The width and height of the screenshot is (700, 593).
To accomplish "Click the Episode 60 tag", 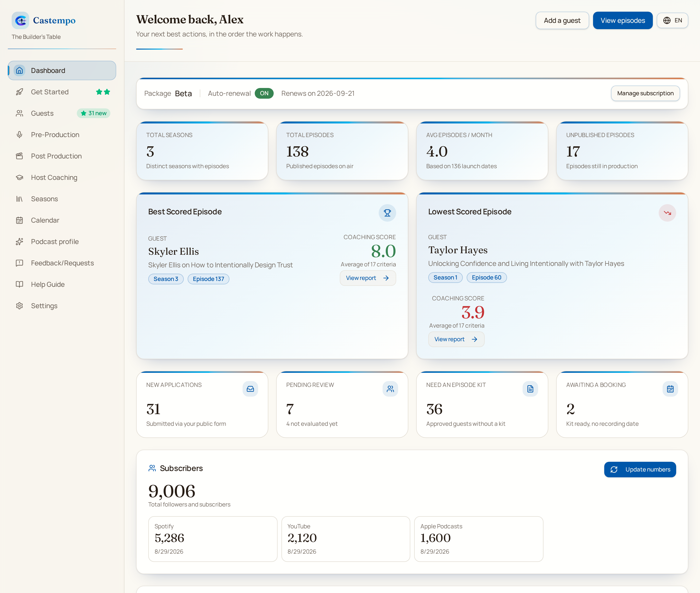I will (487, 278).
